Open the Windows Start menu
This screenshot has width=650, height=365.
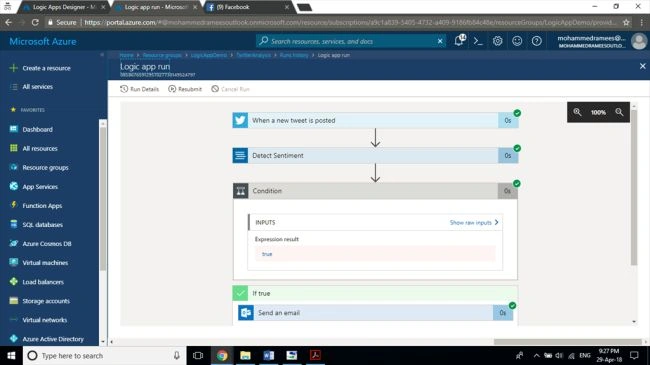click(11, 355)
